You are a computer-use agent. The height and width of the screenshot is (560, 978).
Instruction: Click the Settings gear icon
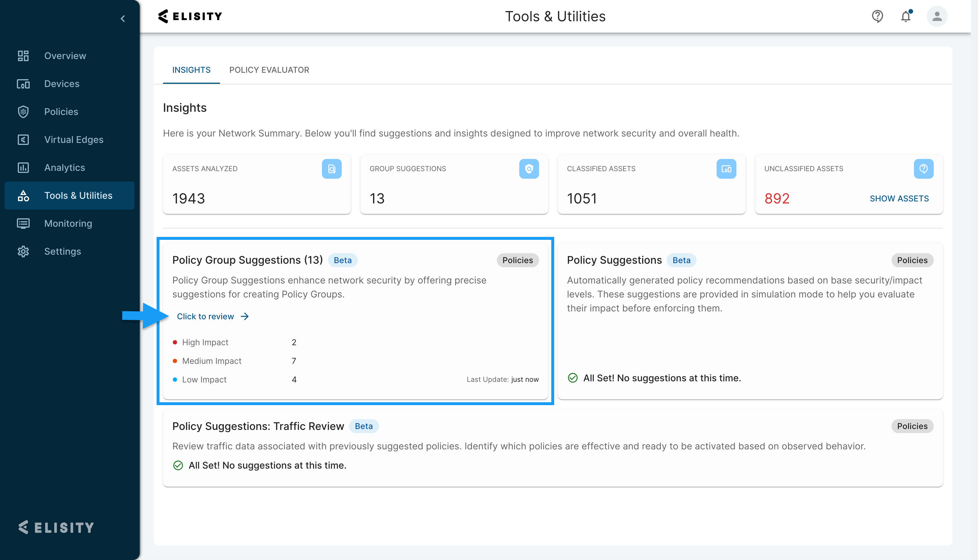tap(23, 251)
